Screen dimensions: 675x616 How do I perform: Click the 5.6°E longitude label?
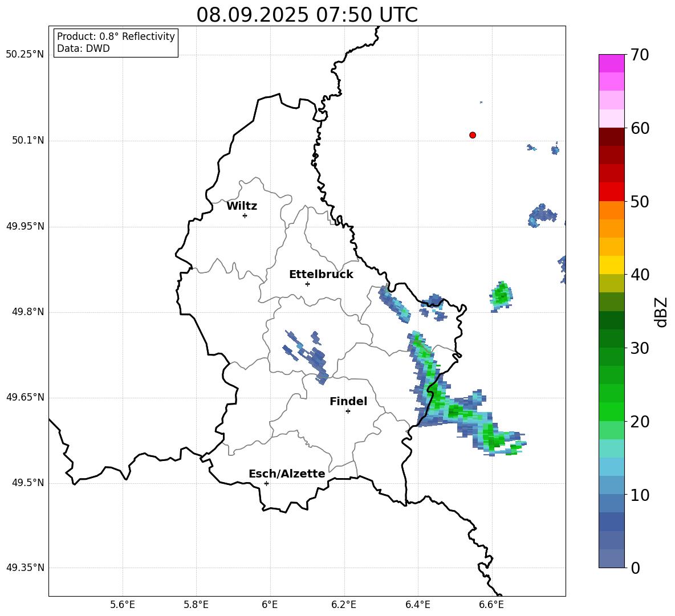123,605
